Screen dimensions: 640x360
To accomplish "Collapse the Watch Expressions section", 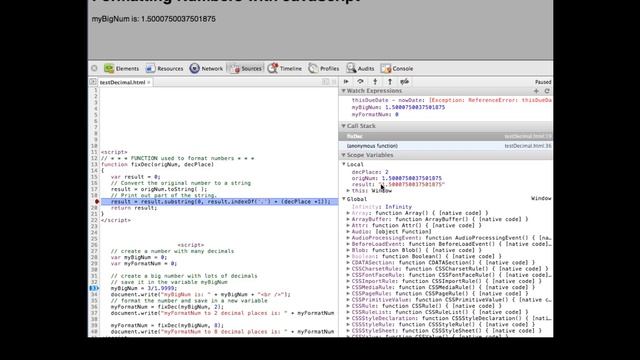I will pyautogui.click(x=344, y=91).
